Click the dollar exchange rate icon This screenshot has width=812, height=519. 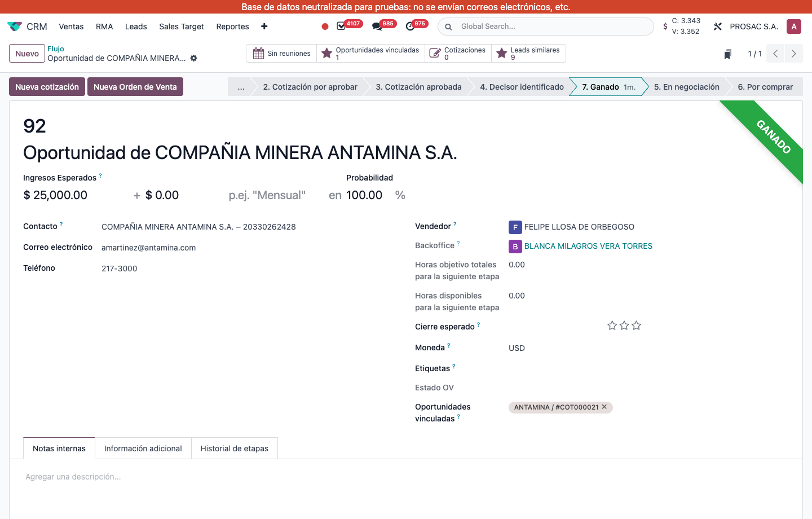[665, 27]
